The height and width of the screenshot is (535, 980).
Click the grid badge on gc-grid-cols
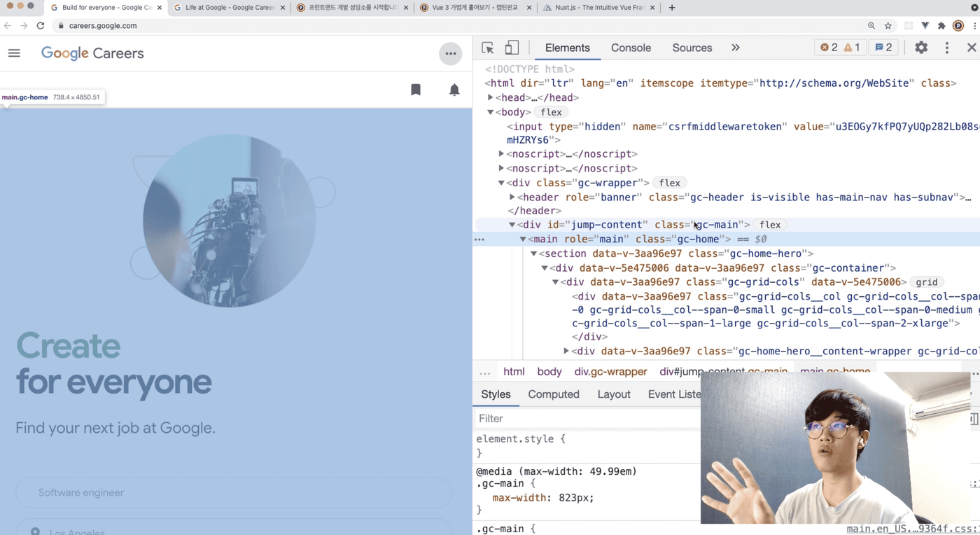point(926,282)
